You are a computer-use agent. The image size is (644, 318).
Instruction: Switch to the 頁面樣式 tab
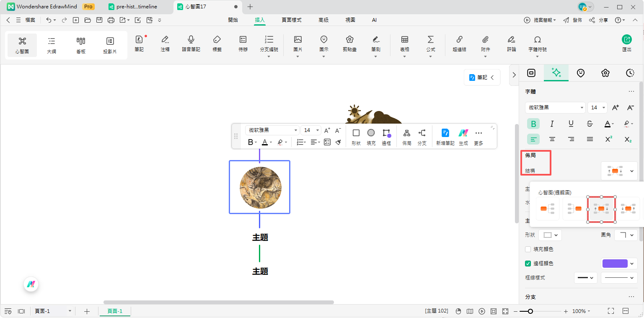click(291, 20)
